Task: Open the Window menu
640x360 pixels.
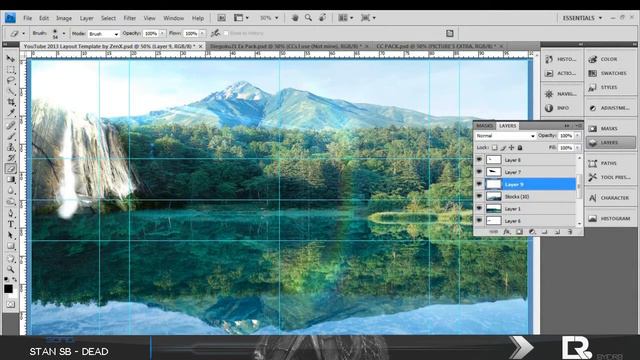Action: pyautogui.click(x=173, y=18)
